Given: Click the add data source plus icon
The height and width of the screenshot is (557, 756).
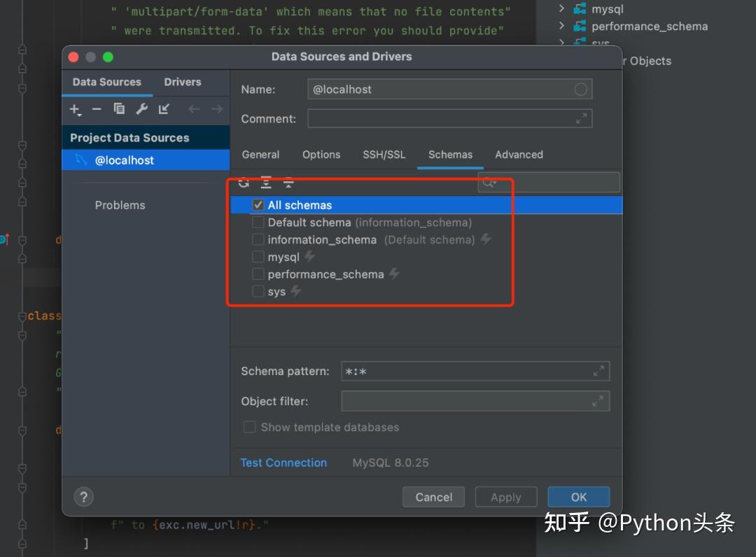Looking at the screenshot, I should pos(74,109).
